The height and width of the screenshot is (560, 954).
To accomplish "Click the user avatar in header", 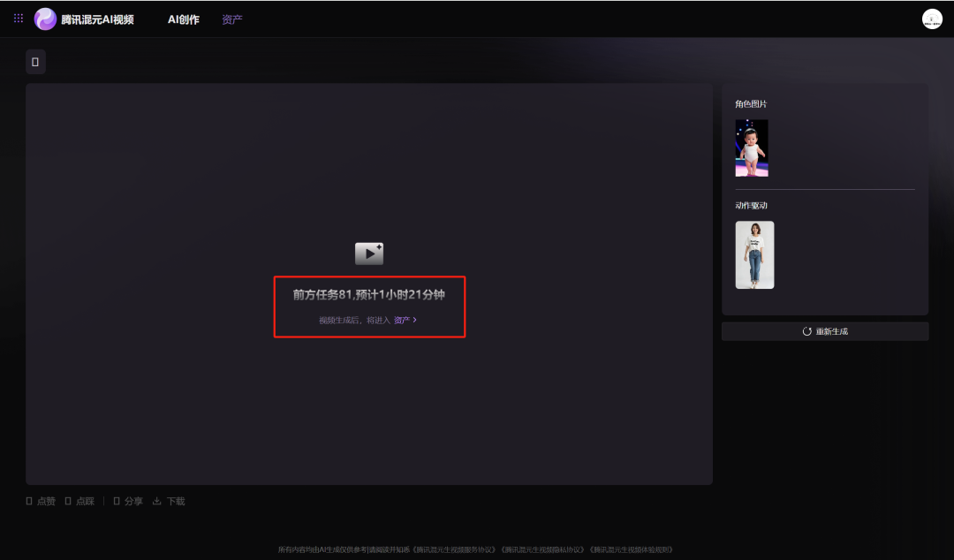I will click(x=932, y=19).
